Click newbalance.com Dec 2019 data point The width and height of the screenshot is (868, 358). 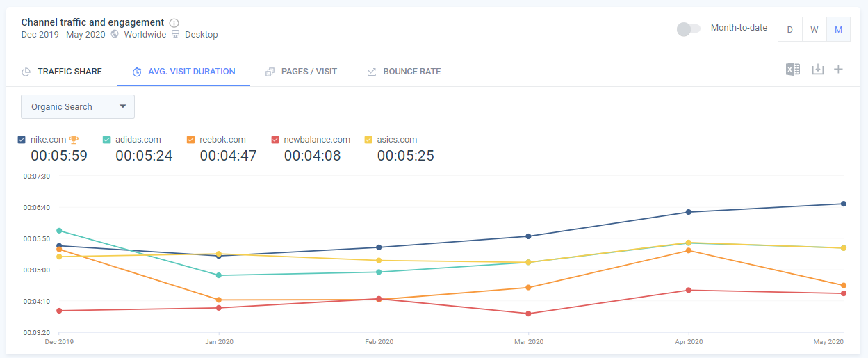point(59,311)
